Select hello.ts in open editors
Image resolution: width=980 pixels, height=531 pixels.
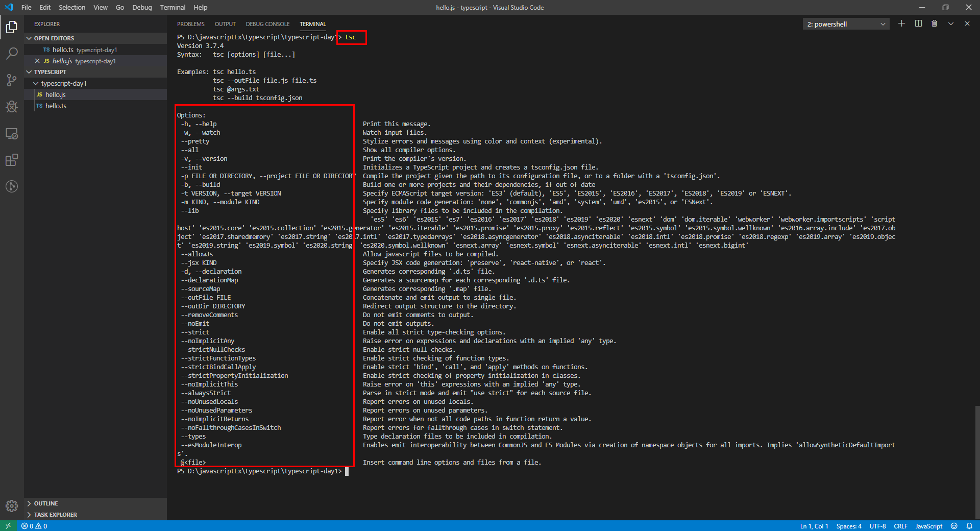[95, 50]
